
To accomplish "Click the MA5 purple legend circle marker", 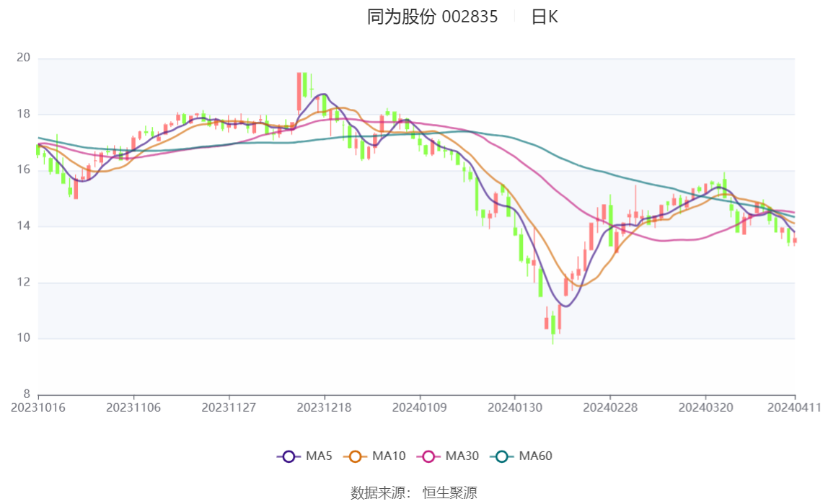I will [289, 456].
